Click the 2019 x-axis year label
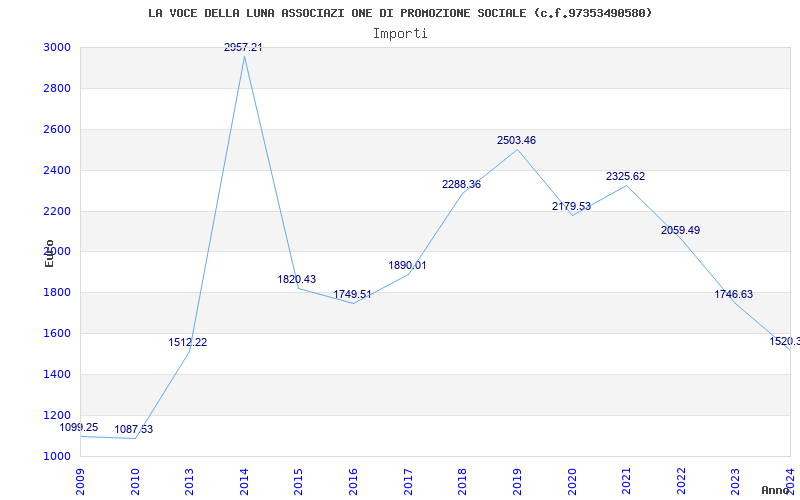This screenshot has width=800, height=500. click(517, 482)
